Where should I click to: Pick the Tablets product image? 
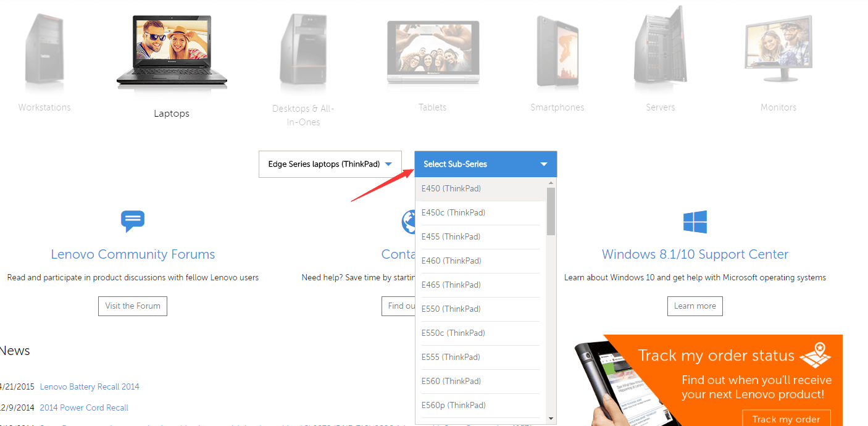click(x=432, y=52)
